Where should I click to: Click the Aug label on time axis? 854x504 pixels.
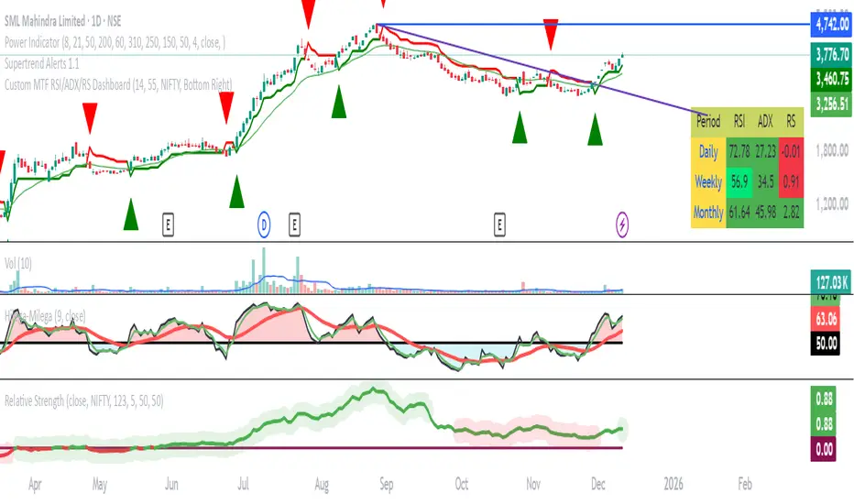pos(322,485)
